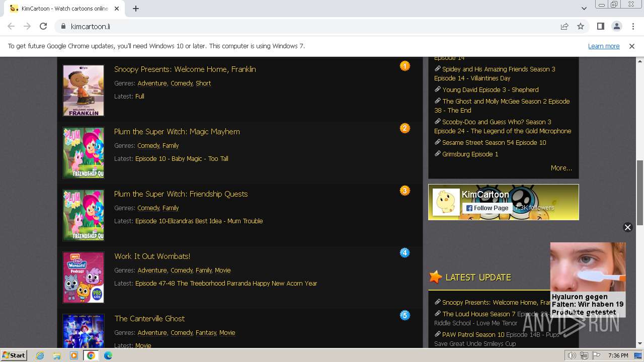Image resolution: width=644 pixels, height=362 pixels.
Task: Open the Hyaluron ad video thumbnail
Action: (x=588, y=267)
